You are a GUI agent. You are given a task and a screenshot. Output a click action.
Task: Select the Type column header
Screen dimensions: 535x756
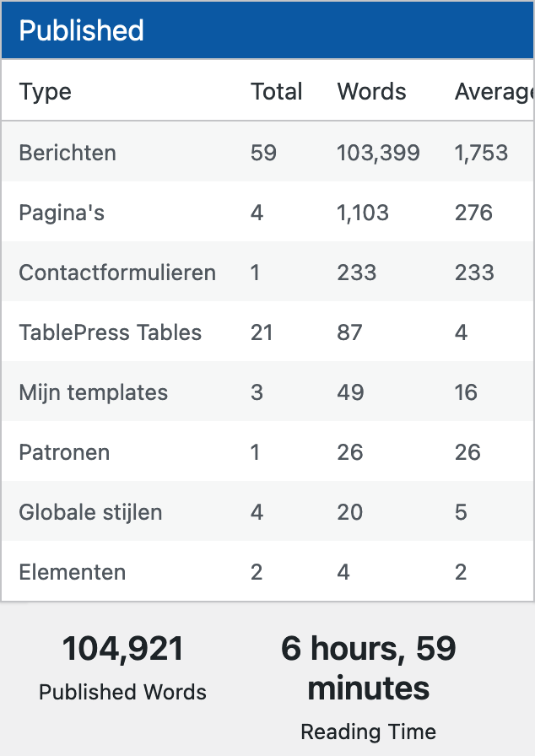click(x=46, y=92)
